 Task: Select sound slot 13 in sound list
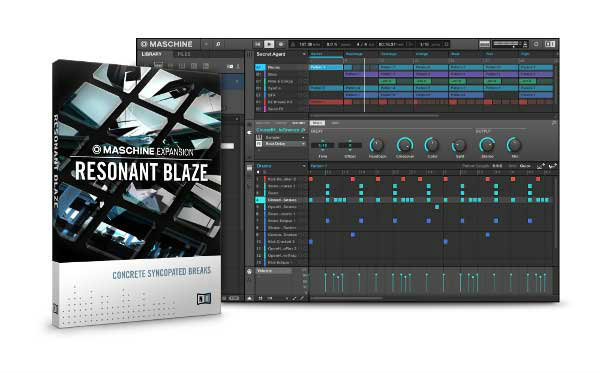(x=281, y=262)
